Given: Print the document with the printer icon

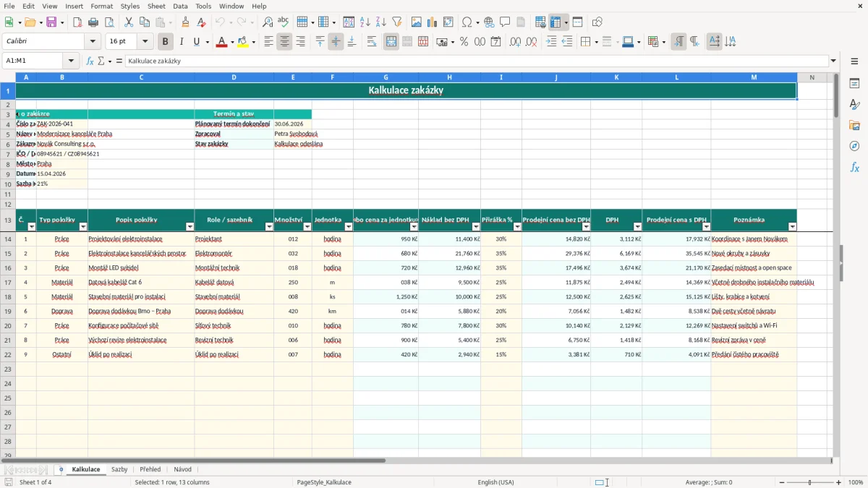Looking at the screenshot, I should tap(93, 22).
